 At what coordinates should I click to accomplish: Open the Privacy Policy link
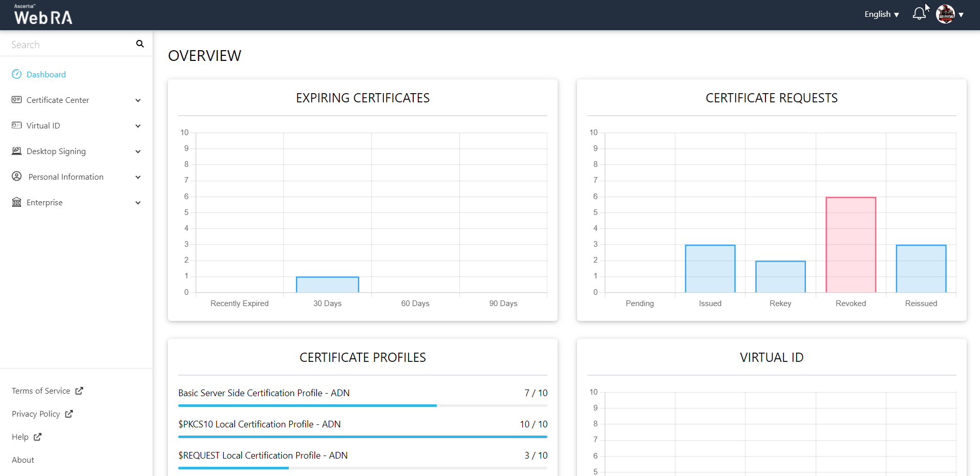(36, 414)
